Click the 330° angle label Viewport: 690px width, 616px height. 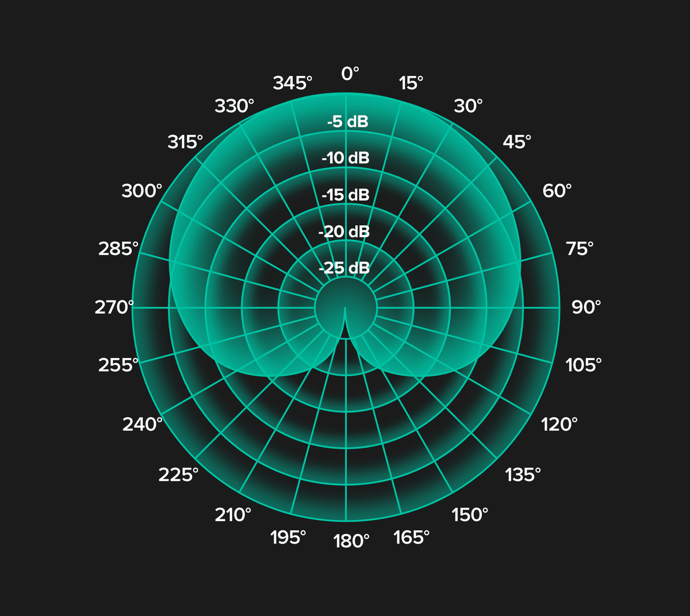tap(234, 106)
